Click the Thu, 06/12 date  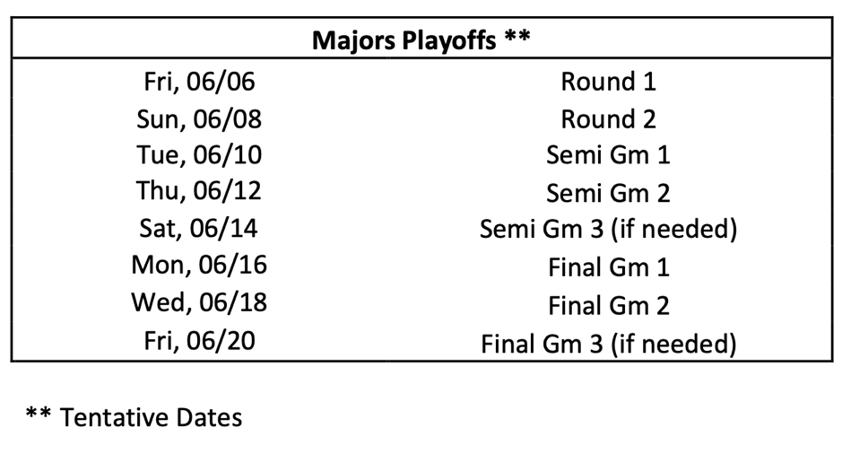tap(199, 192)
